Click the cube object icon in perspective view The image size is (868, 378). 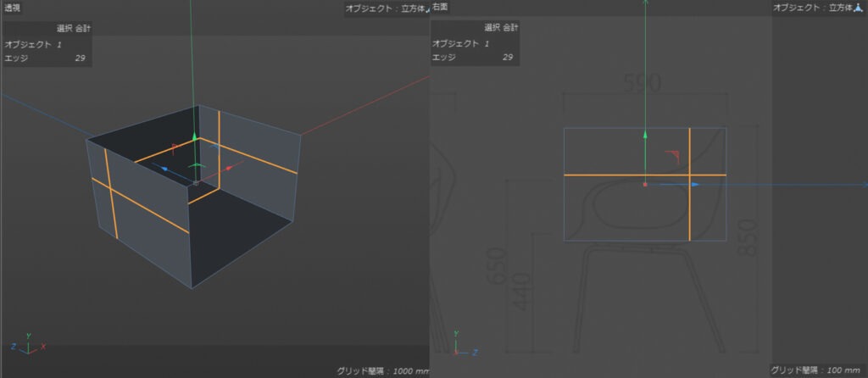pyautogui.click(x=426, y=8)
